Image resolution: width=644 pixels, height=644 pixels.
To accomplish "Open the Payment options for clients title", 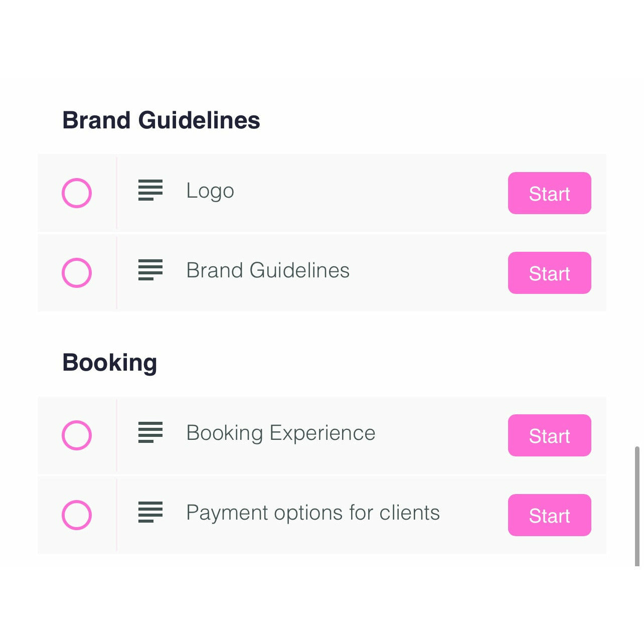I will tap(312, 513).
